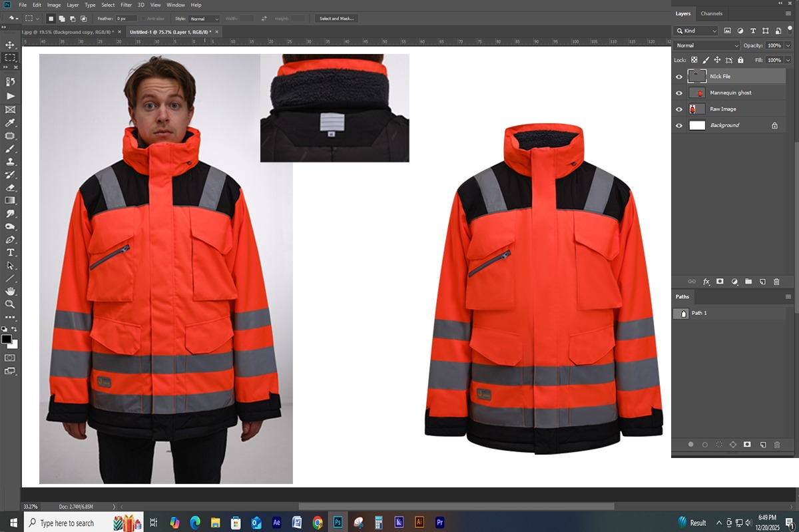
Task: Activate the Type tool
Action: [x=10, y=252]
